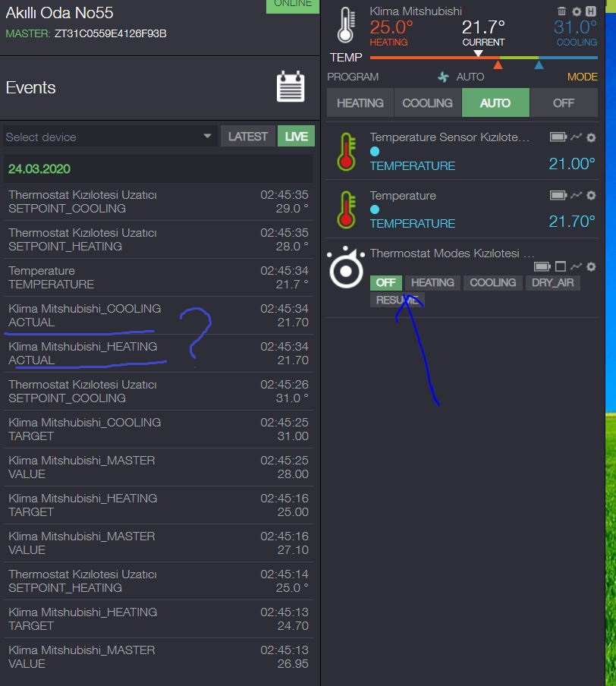
Task: Click the SETPOINT_HEATING 25.0 ° event row
Action: pos(159,581)
